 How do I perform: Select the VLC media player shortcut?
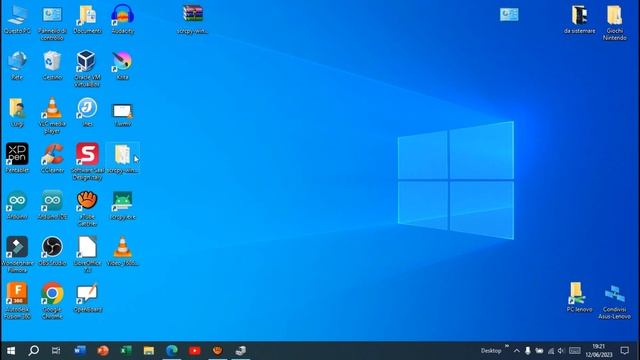point(52,108)
